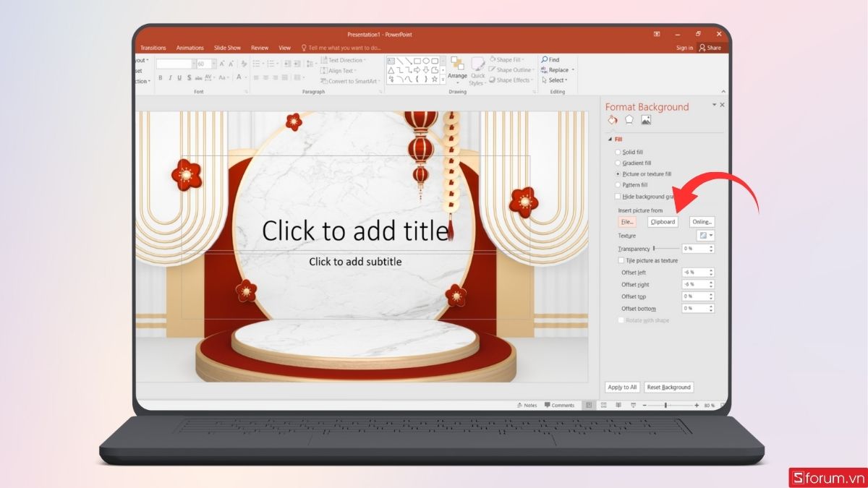Select the rectangle shape in Drawing gallery

417,61
